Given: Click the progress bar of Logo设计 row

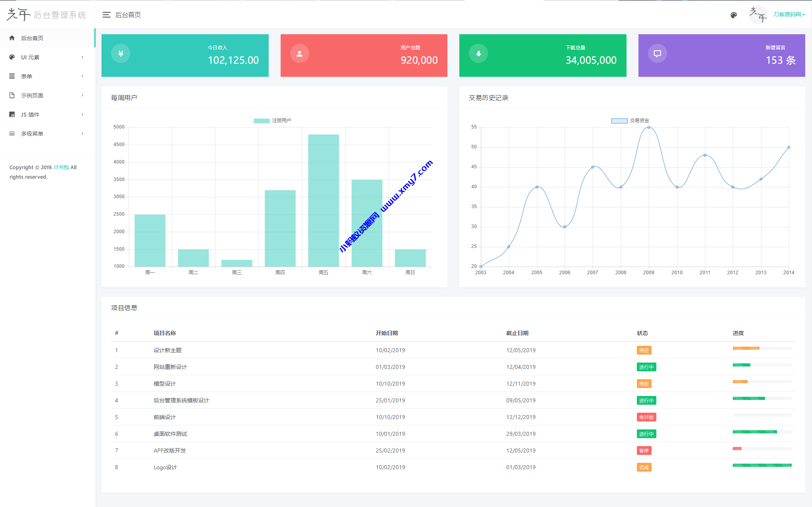Looking at the screenshot, I should tap(761, 465).
